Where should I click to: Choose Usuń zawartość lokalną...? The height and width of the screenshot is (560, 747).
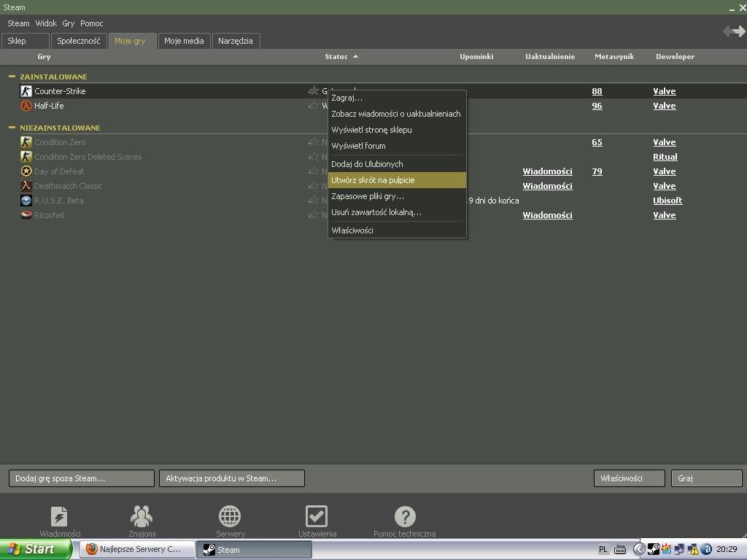(x=398, y=212)
